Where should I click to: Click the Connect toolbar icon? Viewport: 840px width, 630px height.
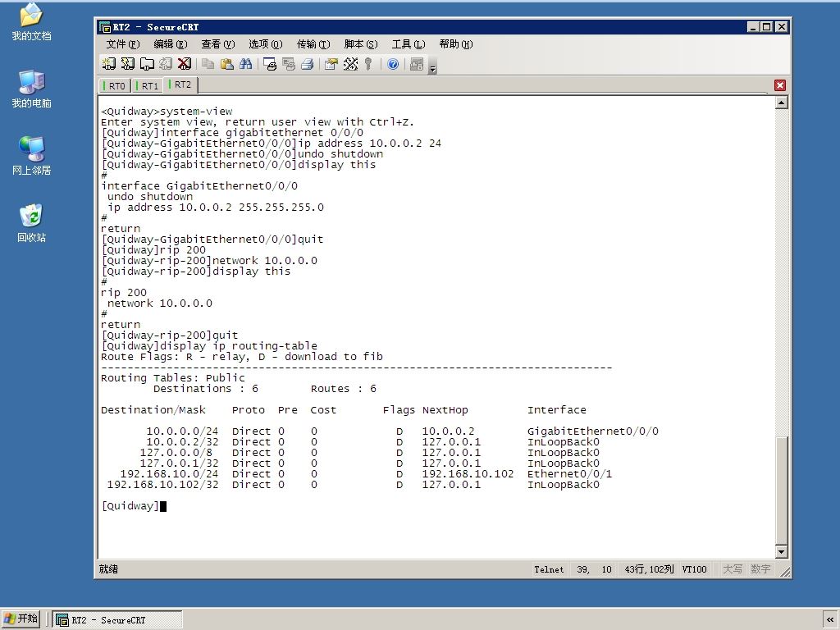tap(108, 64)
